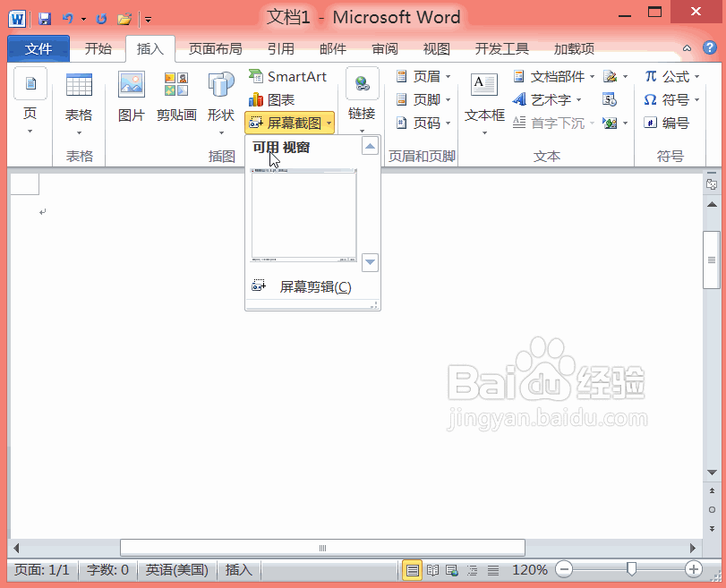Switch to the 开始 tab
This screenshot has width=726, height=588.
(x=98, y=48)
